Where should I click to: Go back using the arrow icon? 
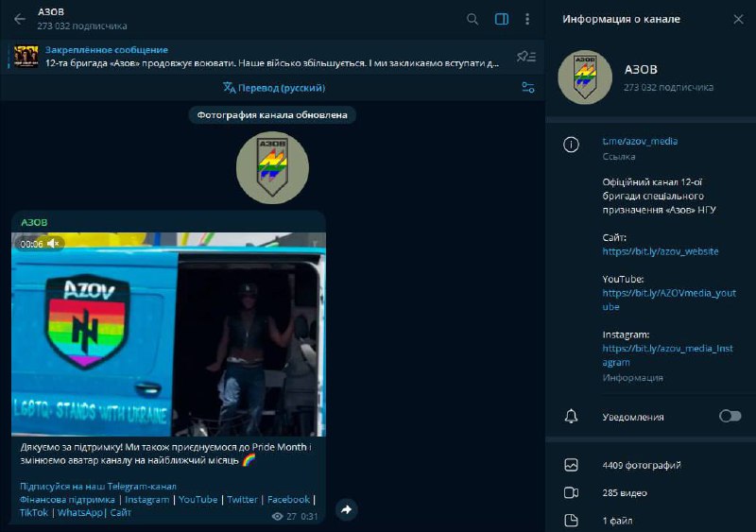[20, 19]
